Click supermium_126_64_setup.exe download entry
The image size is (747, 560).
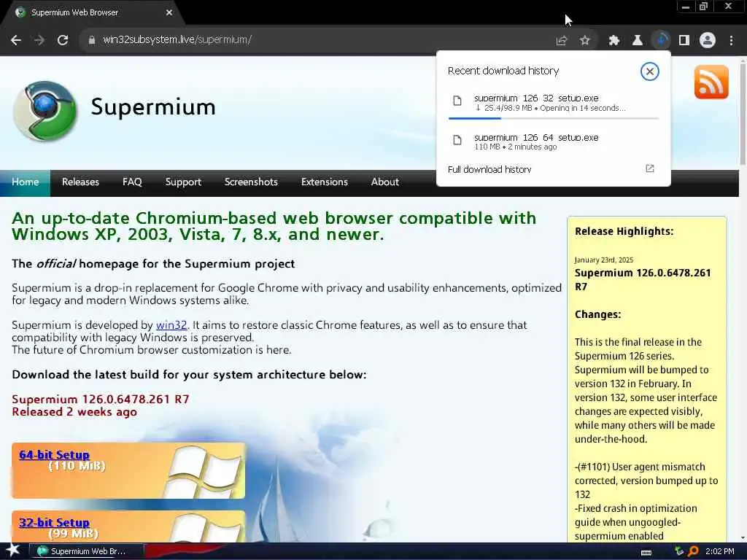coord(554,141)
